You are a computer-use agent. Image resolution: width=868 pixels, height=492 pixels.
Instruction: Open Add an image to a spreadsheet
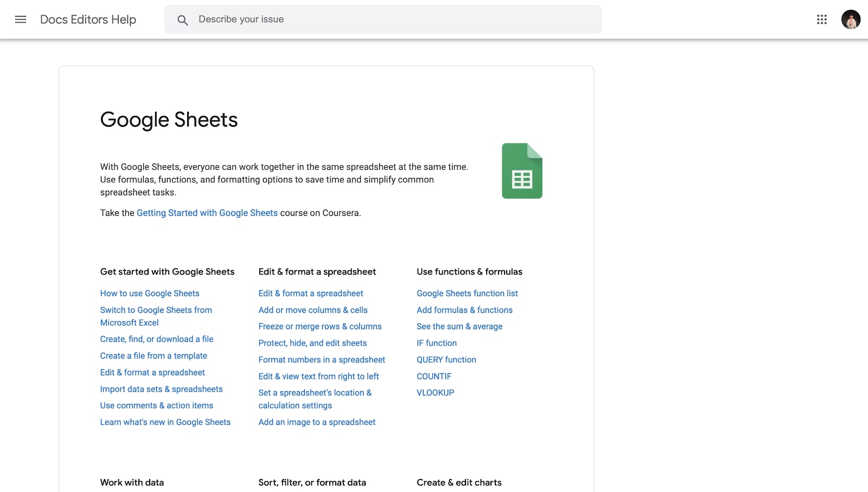(x=317, y=422)
